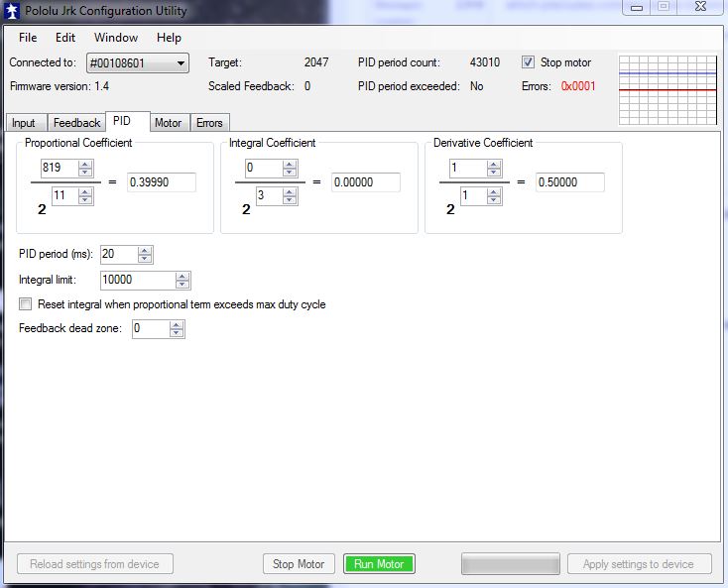728x588 pixels.
Task: Click the target and feedback graph thumbnail
Action: (667, 90)
